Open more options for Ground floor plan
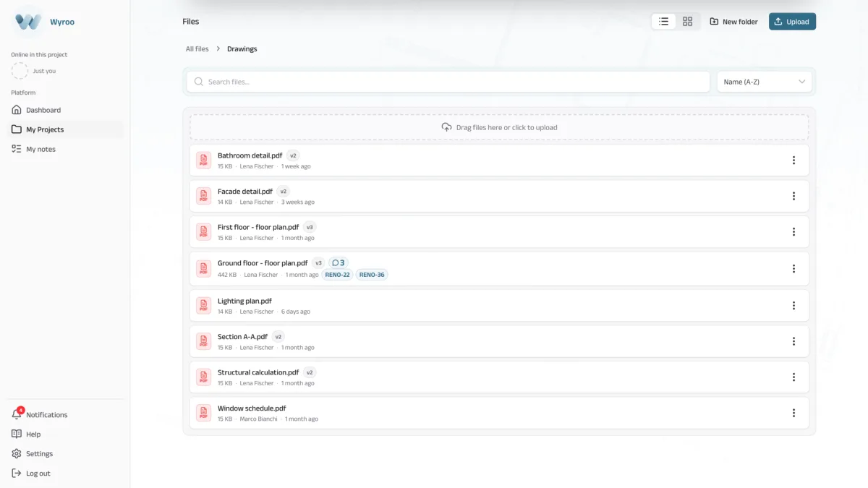The image size is (868, 488). (793, 269)
